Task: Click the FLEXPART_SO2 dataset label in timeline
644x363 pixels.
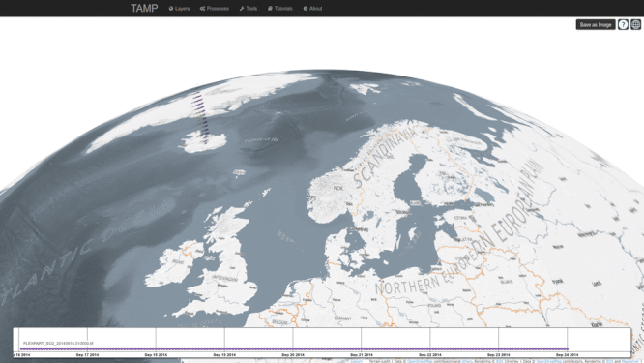Action: [x=58, y=343]
